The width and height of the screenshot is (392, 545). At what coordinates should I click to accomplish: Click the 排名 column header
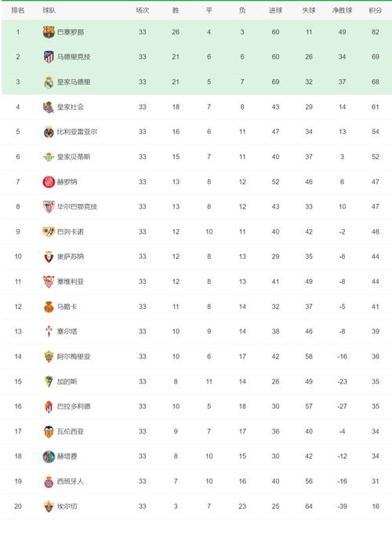click(x=18, y=10)
